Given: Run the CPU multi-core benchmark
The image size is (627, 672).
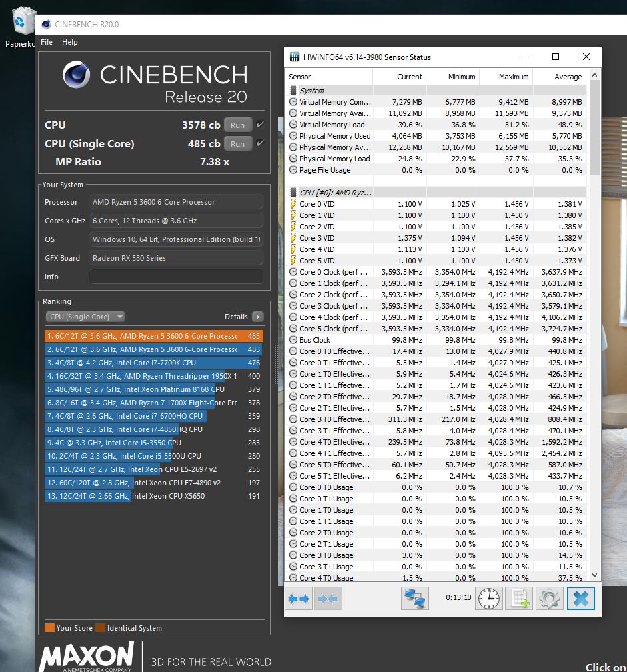Looking at the screenshot, I should click(238, 125).
